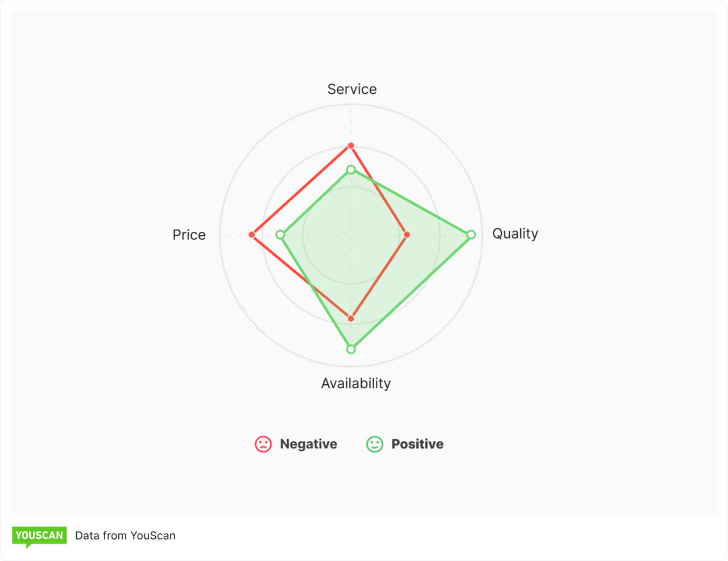Select the Availability axis label
Viewport: 728px width, 561px height.
click(355, 383)
